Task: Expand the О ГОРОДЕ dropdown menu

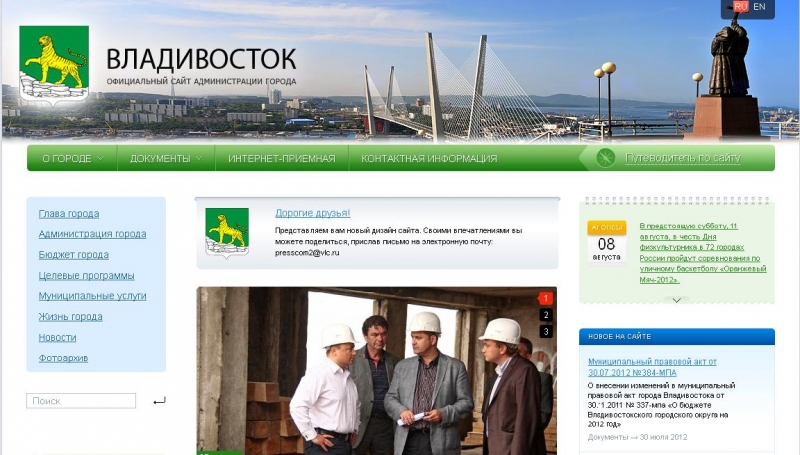Action: [72, 158]
